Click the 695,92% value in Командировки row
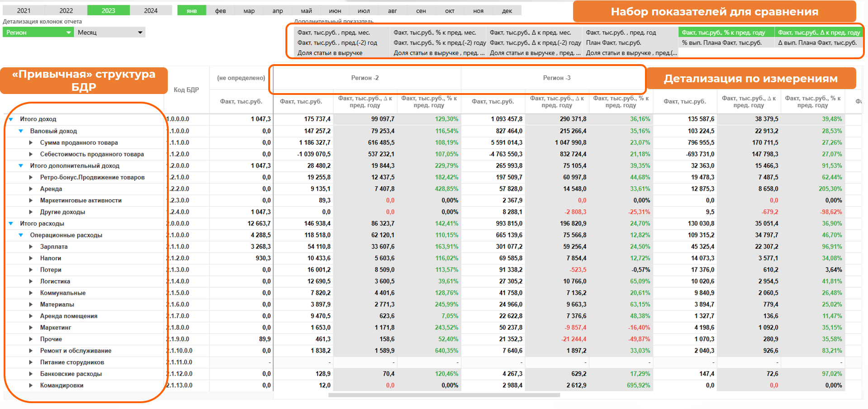Screen dimensions: 868x409 (x=638, y=385)
